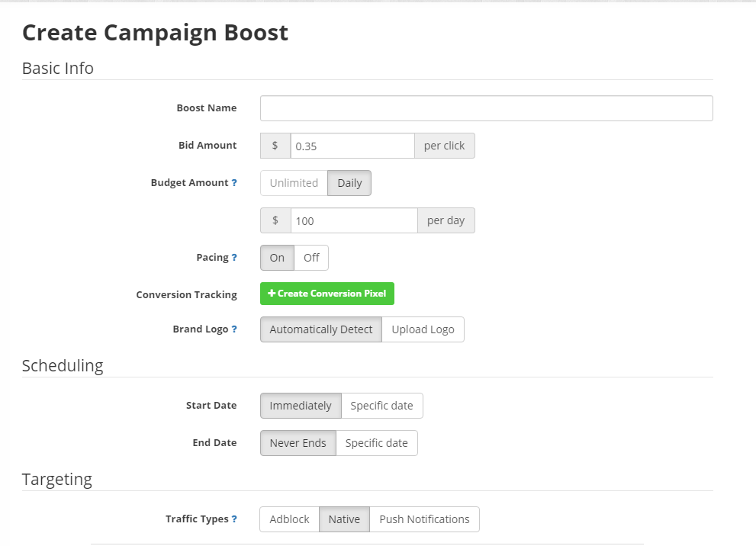Click the Traffic Types help question mark
The height and width of the screenshot is (546, 756).
coord(234,519)
